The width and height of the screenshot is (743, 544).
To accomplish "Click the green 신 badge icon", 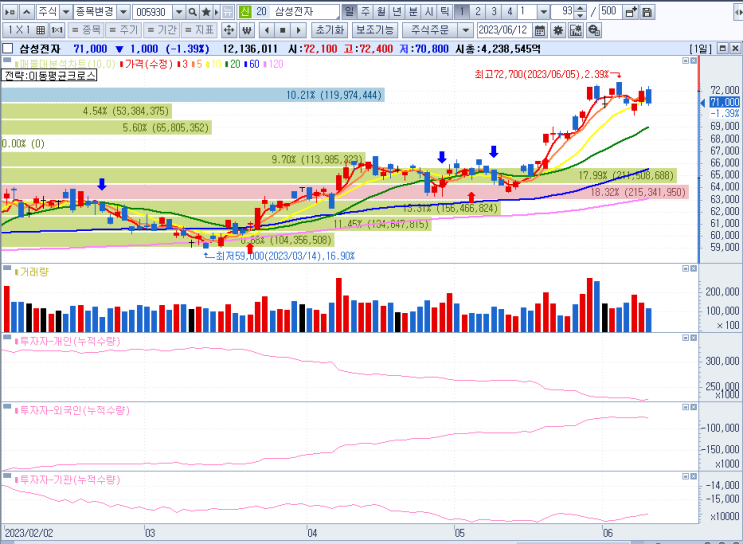I will tap(245, 12).
